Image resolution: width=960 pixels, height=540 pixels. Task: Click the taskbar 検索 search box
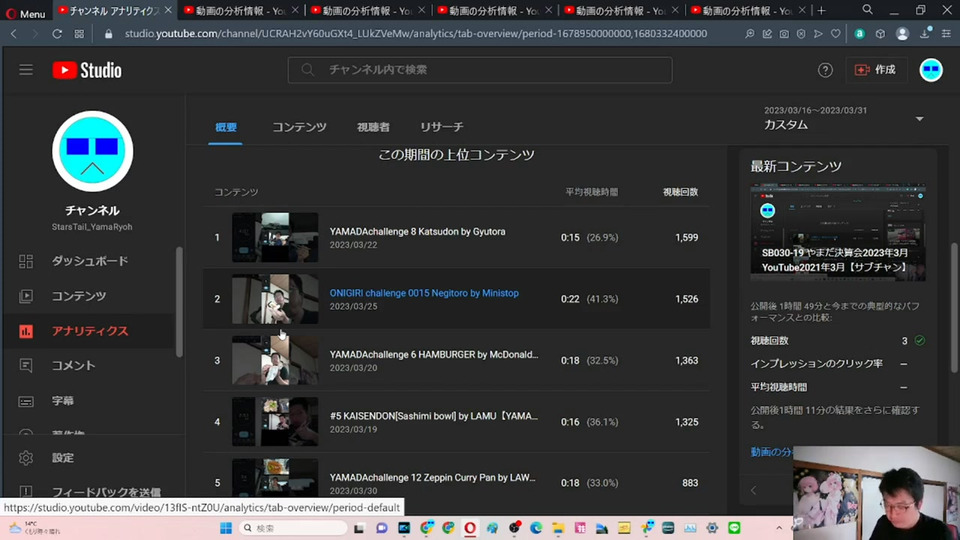[x=293, y=528]
